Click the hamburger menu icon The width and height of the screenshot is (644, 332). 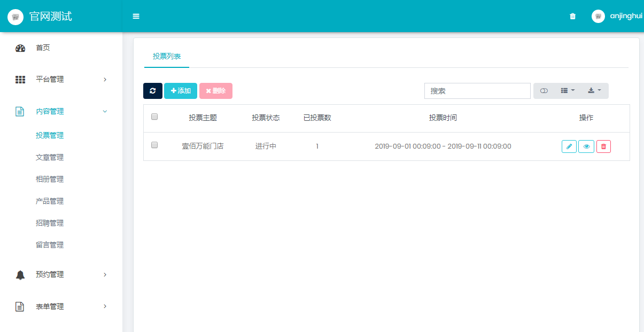click(x=136, y=16)
